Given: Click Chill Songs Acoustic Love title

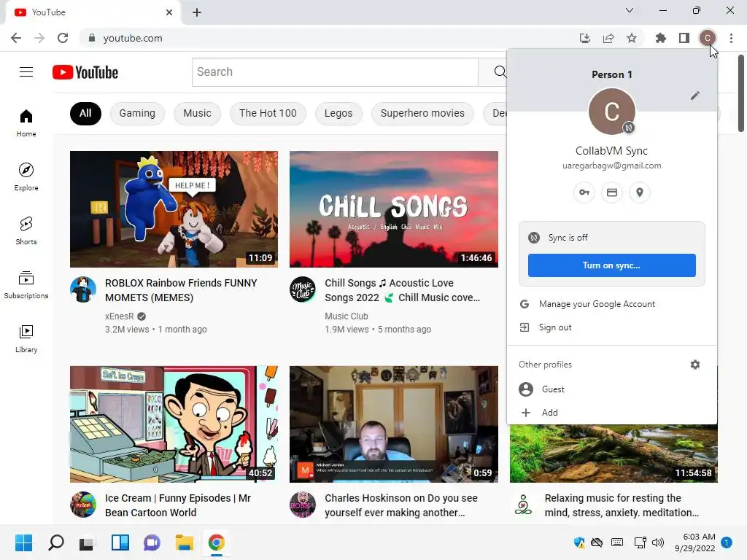Looking at the screenshot, I should [x=403, y=290].
